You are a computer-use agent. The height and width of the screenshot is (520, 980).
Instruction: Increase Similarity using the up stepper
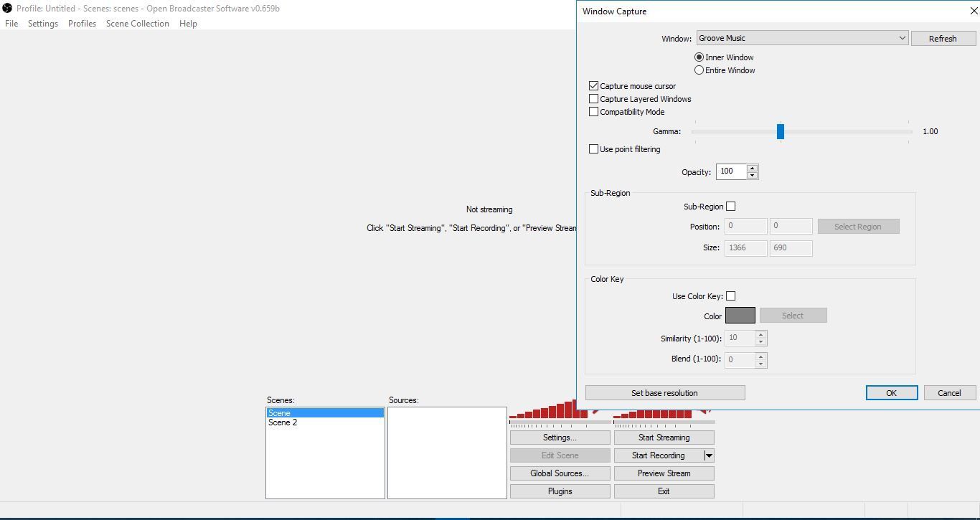click(x=760, y=334)
